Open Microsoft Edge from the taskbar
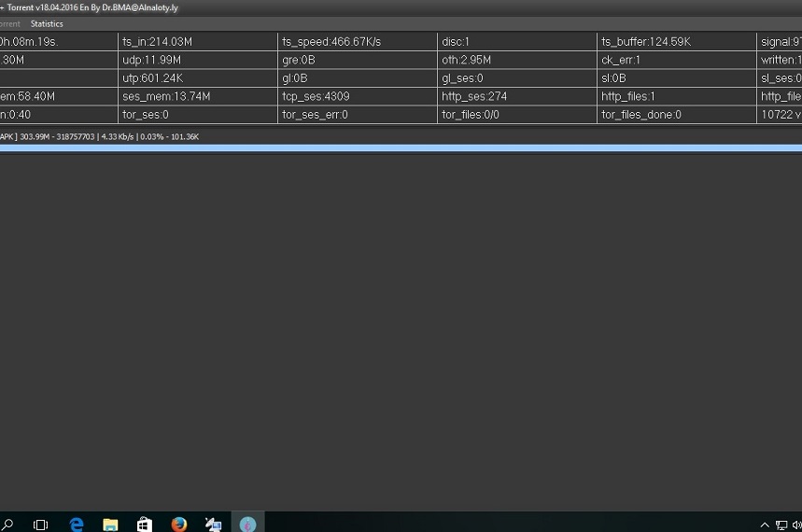Screen dimensions: 802x532 pos(77,524)
